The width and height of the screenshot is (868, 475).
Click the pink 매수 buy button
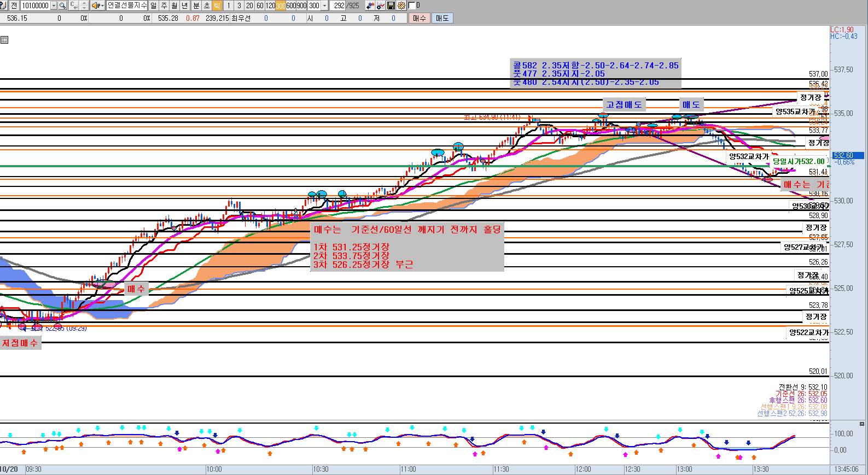[420, 18]
